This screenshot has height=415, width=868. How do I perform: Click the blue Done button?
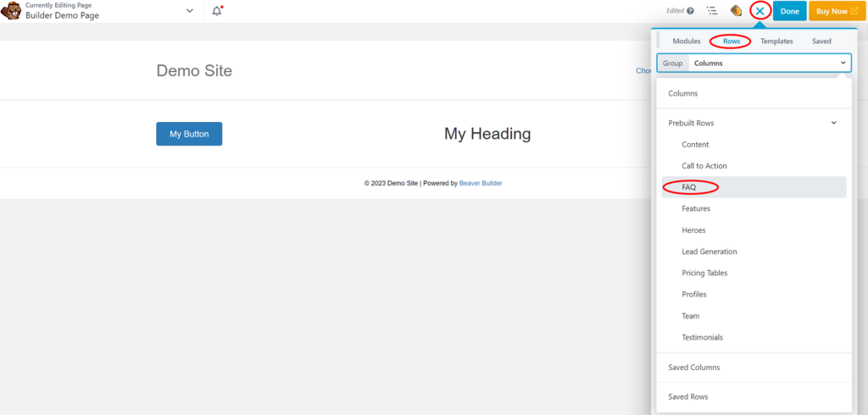click(x=789, y=11)
